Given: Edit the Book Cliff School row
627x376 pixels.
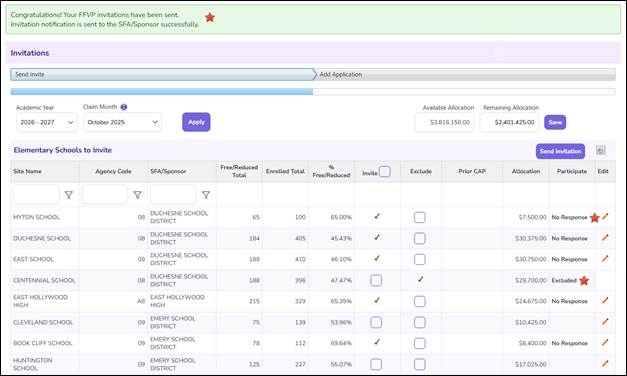Looking at the screenshot, I should [605, 342].
